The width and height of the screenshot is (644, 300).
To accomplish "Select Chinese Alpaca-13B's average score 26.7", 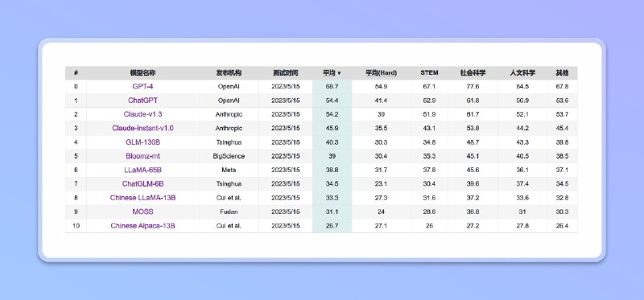I will click(332, 226).
